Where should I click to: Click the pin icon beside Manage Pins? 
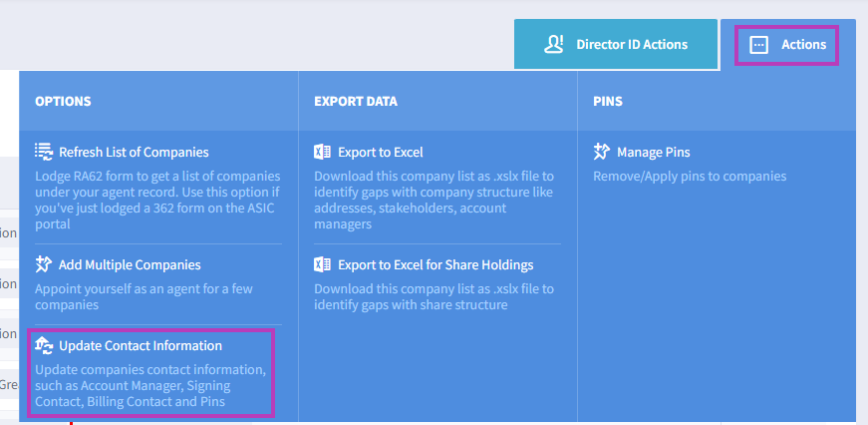[602, 152]
